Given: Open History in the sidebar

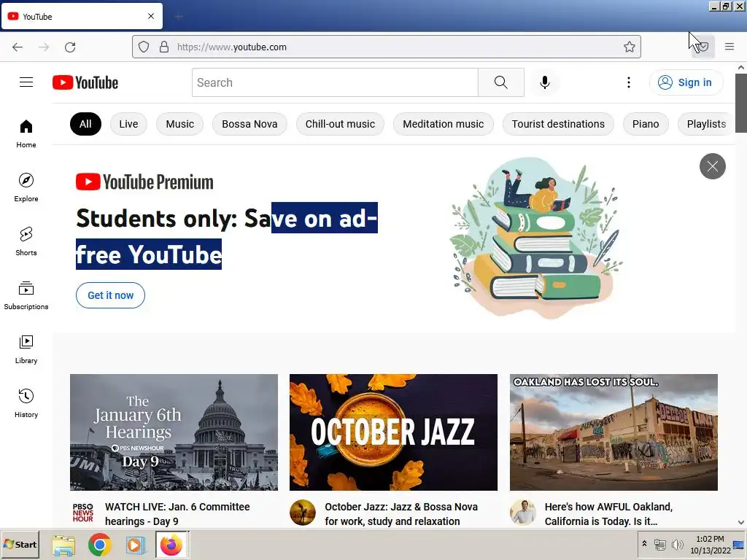Looking at the screenshot, I should point(26,403).
